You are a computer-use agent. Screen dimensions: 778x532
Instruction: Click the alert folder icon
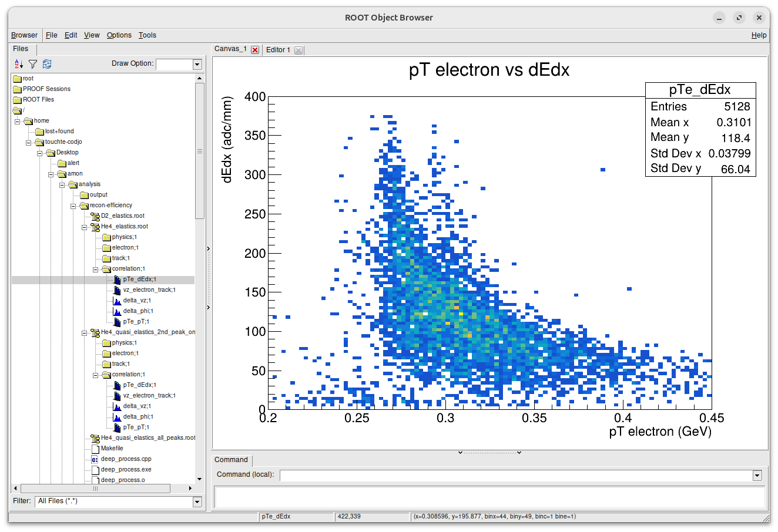point(62,163)
